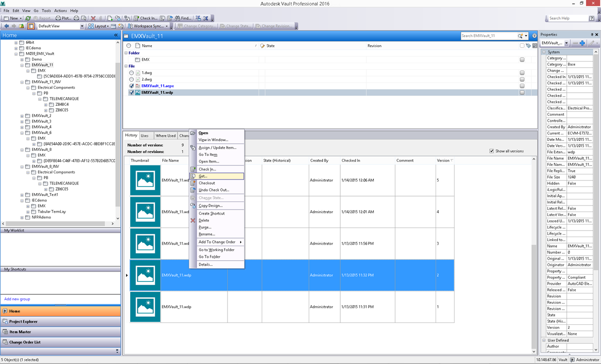Click the Print Preview magnifier icon

[84, 18]
